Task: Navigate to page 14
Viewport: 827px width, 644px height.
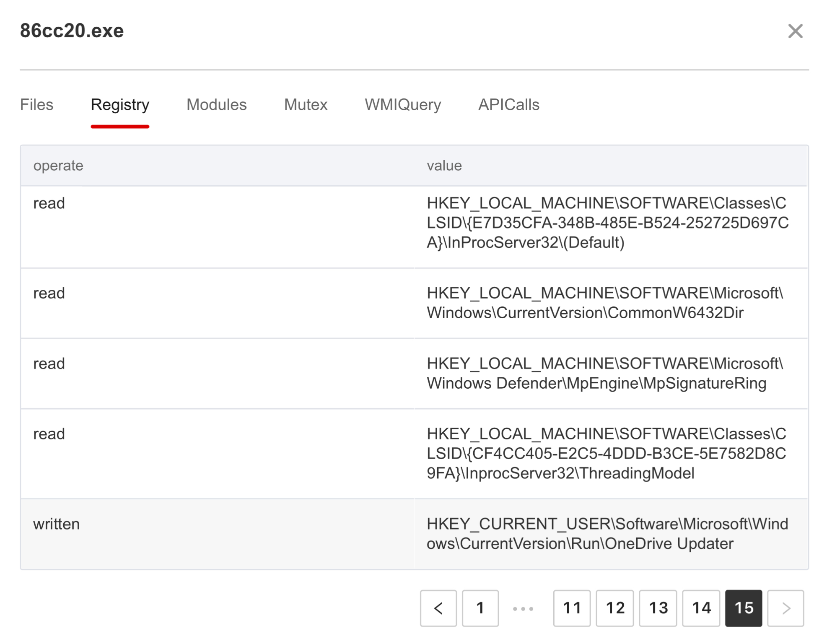Action: (x=701, y=608)
